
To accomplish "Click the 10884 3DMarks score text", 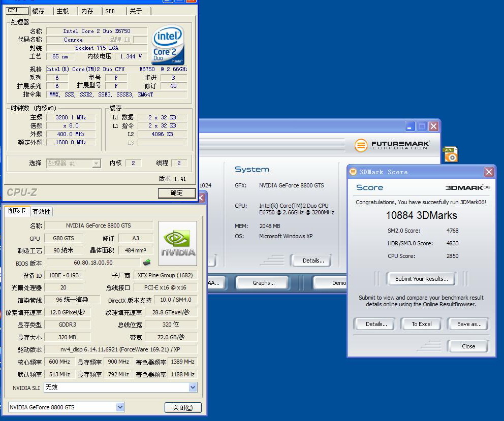I will tap(421, 215).
